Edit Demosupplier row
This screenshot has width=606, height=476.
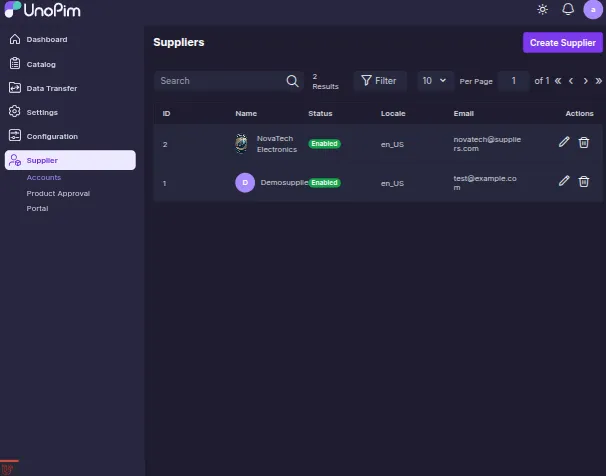[x=564, y=181]
